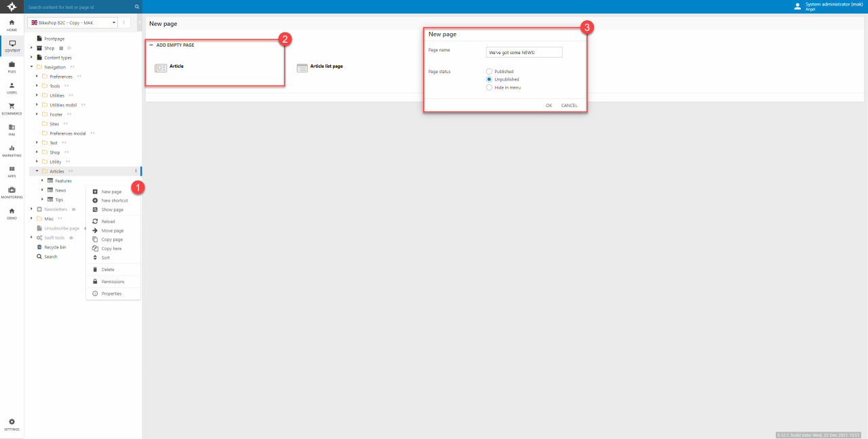Image resolution: width=868 pixels, height=439 pixels.
Task: Go to the PIM area
Action: click(x=12, y=129)
